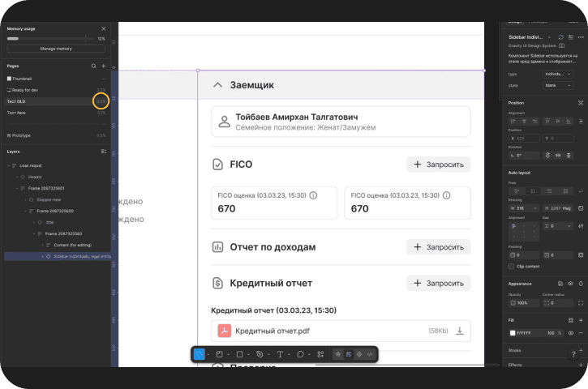Click the Rotation angle field
Viewport: 588px width, 389px height.
(x=524, y=155)
